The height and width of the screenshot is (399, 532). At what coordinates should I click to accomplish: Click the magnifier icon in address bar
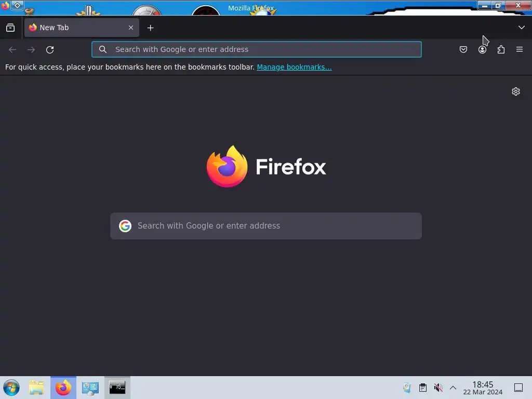pyautogui.click(x=103, y=49)
